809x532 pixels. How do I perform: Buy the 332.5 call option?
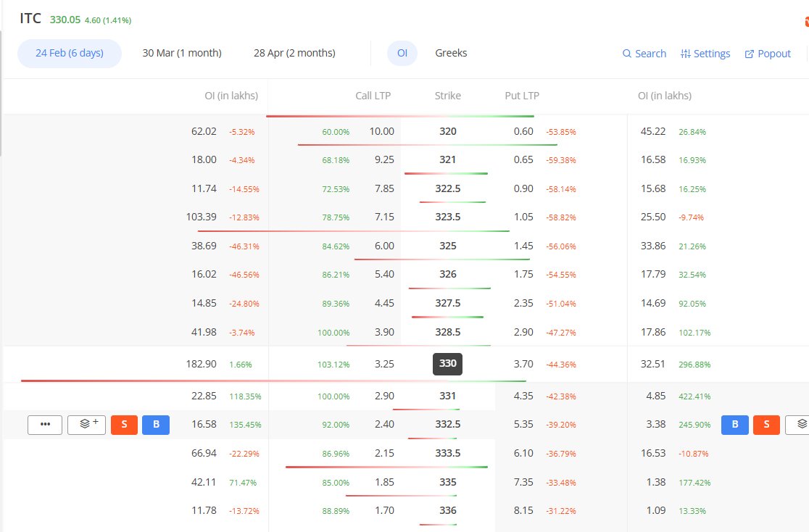coord(156,425)
